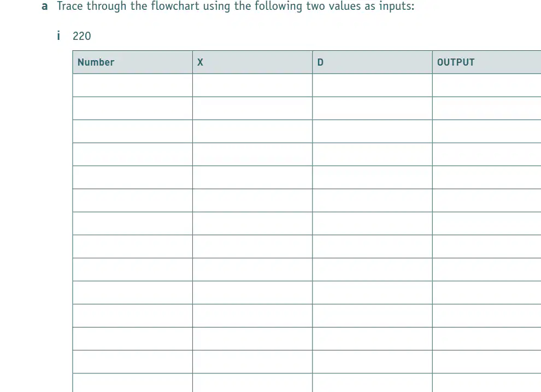The image size is (541, 392).
Task: Select first empty cell under Number
Action: coord(132,85)
